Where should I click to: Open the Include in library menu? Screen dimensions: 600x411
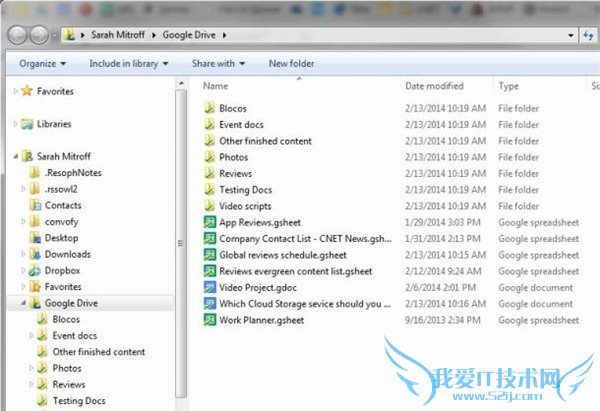129,64
